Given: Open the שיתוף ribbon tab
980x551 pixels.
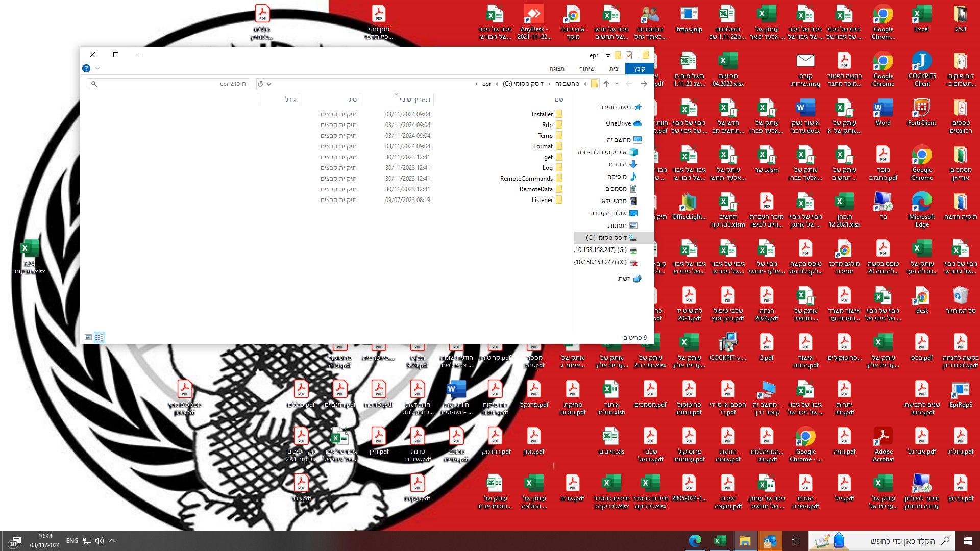Looking at the screenshot, I should coord(587,69).
